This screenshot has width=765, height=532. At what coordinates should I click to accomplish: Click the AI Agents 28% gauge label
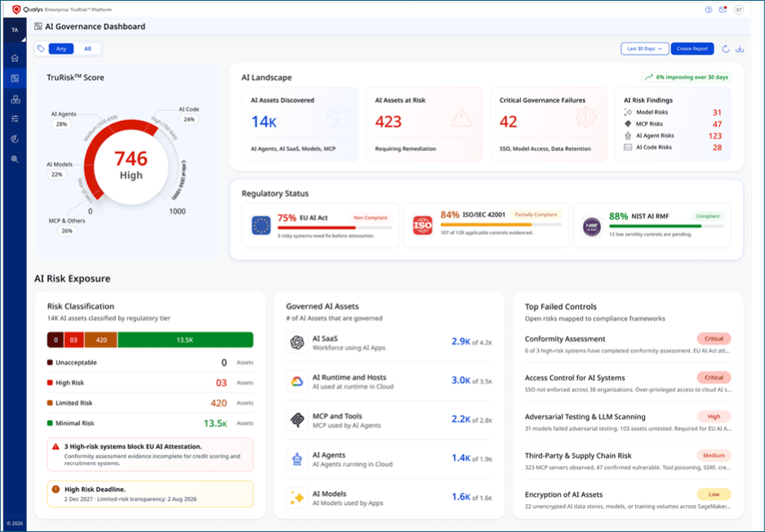pyautogui.click(x=64, y=119)
